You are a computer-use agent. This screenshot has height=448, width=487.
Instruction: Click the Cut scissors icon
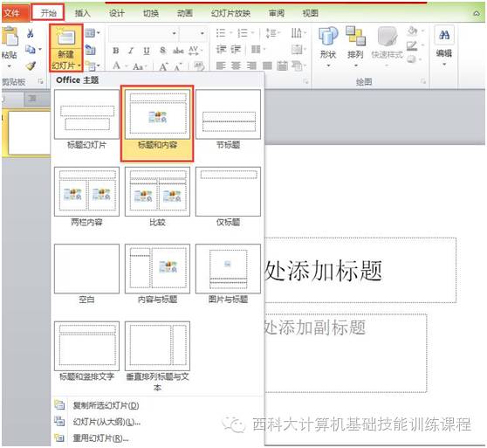(31, 33)
